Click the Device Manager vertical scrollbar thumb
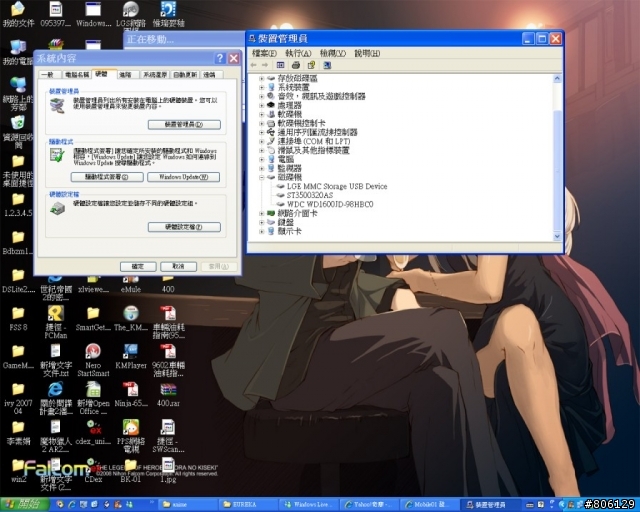 pyautogui.click(x=557, y=169)
